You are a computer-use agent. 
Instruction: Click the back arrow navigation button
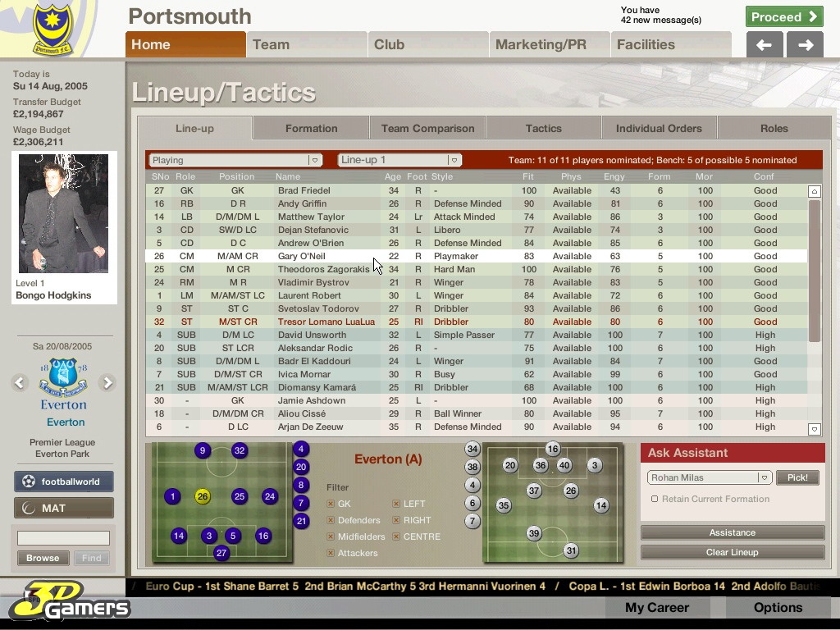tap(764, 45)
